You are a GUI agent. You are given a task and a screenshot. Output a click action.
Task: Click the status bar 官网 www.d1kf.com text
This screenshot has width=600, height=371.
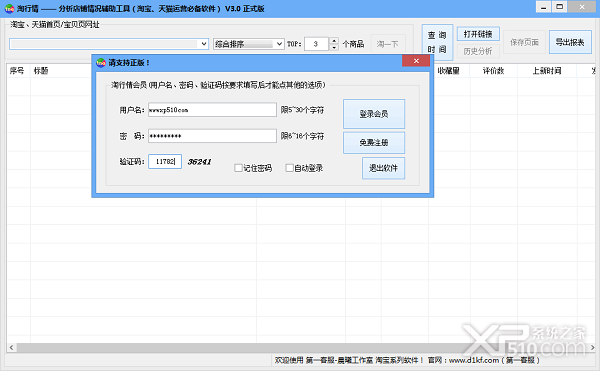point(484,360)
